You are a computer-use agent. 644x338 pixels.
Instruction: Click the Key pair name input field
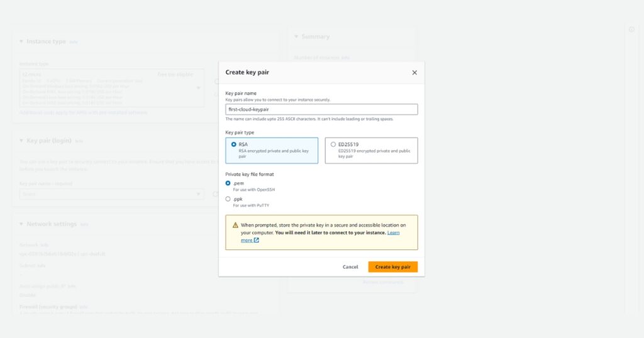[321, 109]
